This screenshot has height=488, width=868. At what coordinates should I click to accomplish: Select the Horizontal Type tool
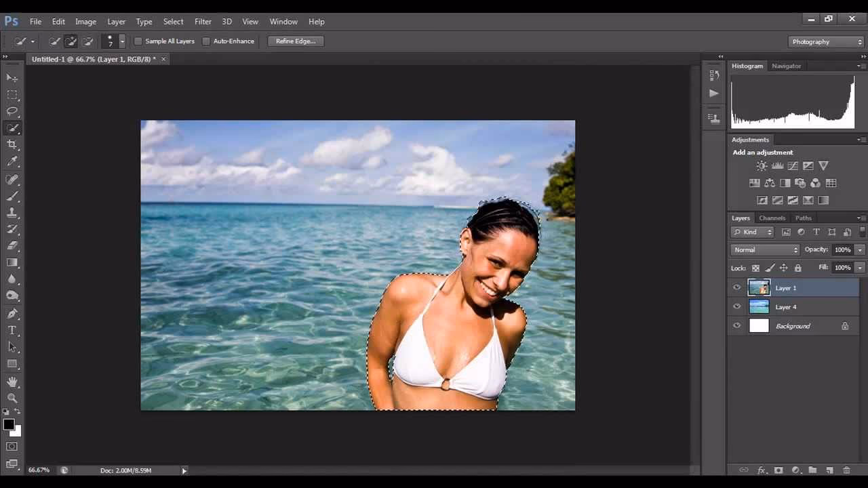click(x=12, y=330)
